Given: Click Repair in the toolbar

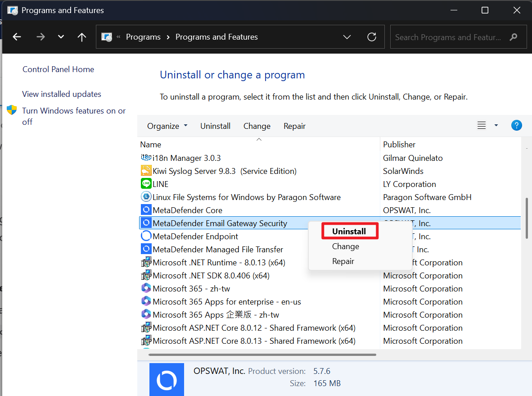Looking at the screenshot, I should (x=294, y=126).
